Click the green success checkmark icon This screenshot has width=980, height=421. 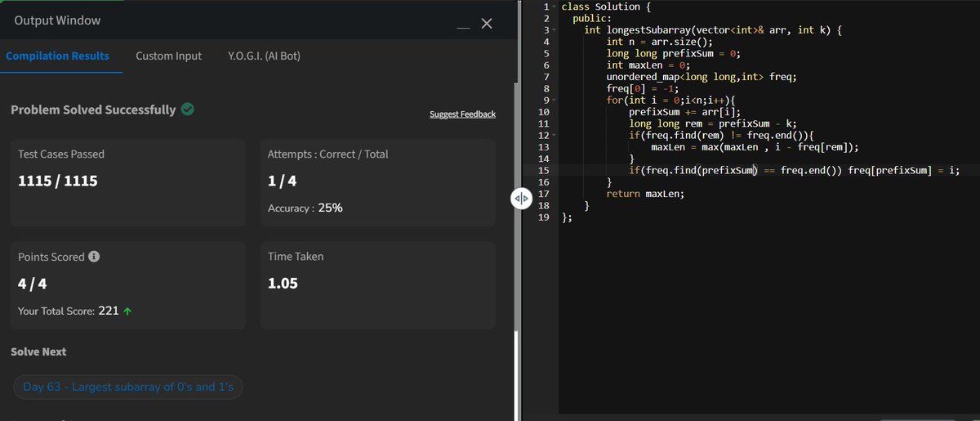point(188,109)
